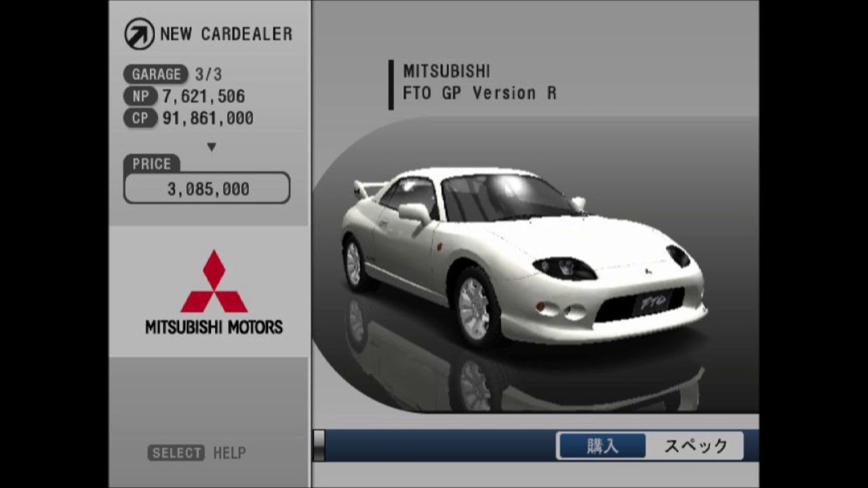The height and width of the screenshot is (488, 868).
Task: Click the garage count 3/3
Action: click(x=208, y=75)
